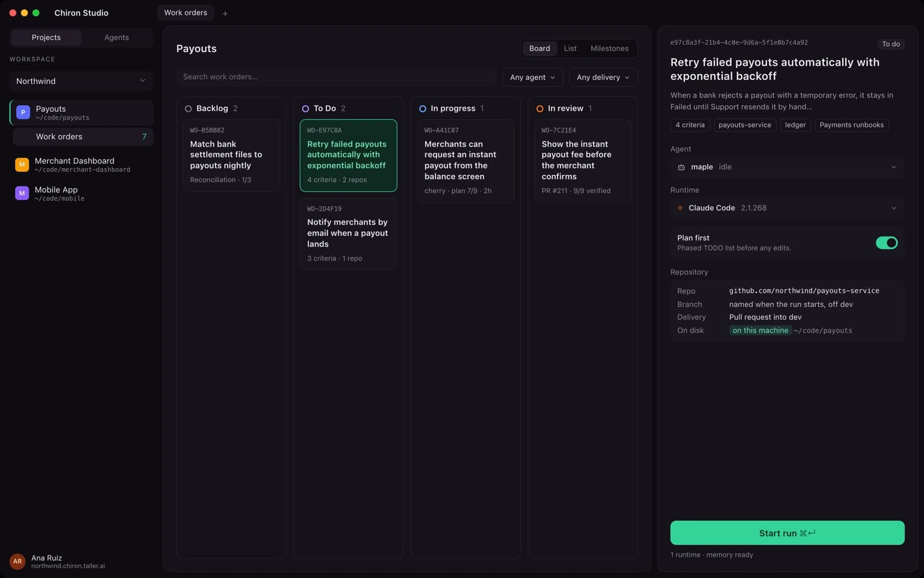Click 'Reconciliation · 1/3' text
The image size is (924, 578).
pyautogui.click(x=221, y=180)
